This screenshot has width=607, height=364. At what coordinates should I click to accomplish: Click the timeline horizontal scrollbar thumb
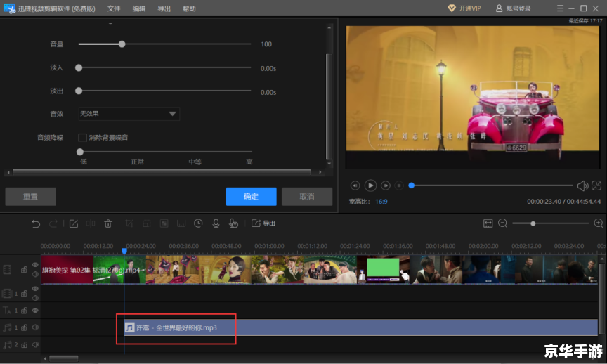(x=64, y=358)
